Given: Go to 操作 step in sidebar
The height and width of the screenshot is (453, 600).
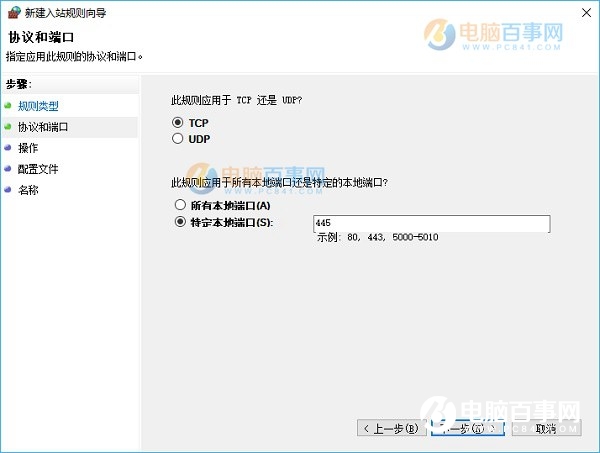Looking at the screenshot, I should [28, 148].
